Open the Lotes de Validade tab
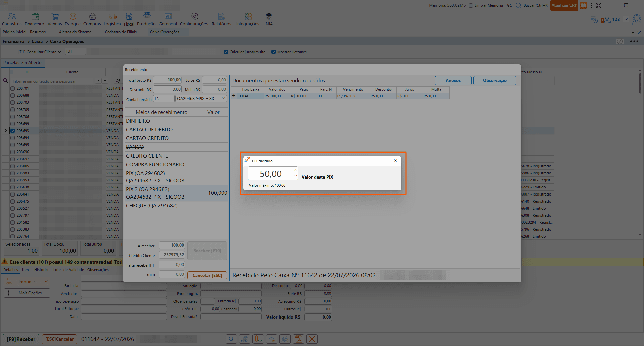This screenshot has height=346, width=644. 68,270
